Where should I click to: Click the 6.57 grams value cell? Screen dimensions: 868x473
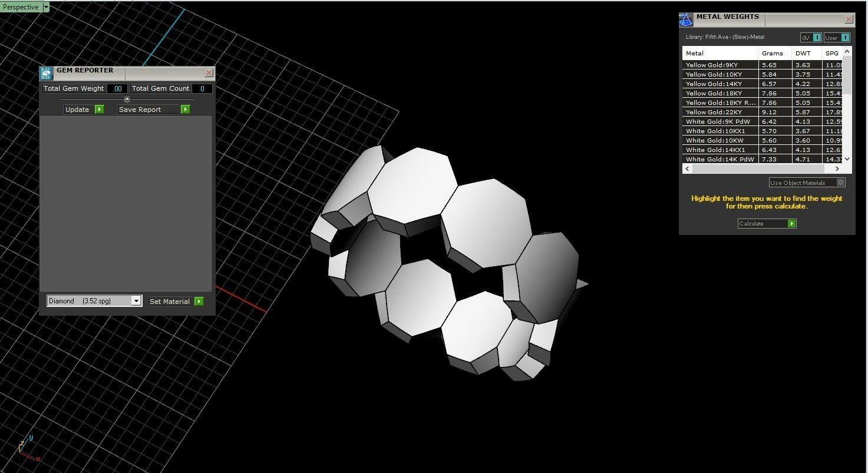click(x=775, y=84)
